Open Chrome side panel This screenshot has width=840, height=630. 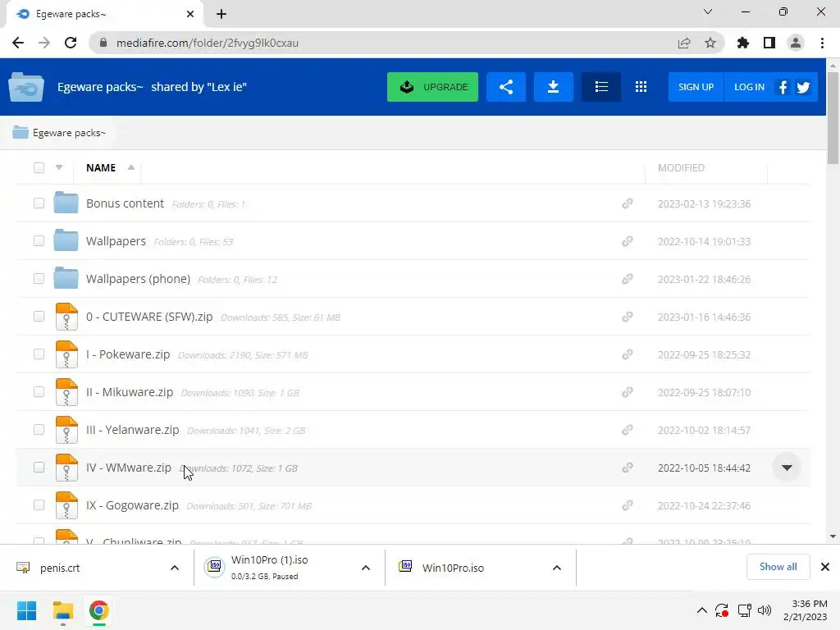769,43
